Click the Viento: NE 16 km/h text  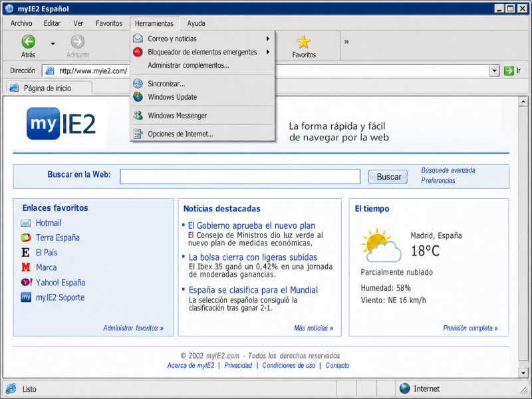coord(393,301)
